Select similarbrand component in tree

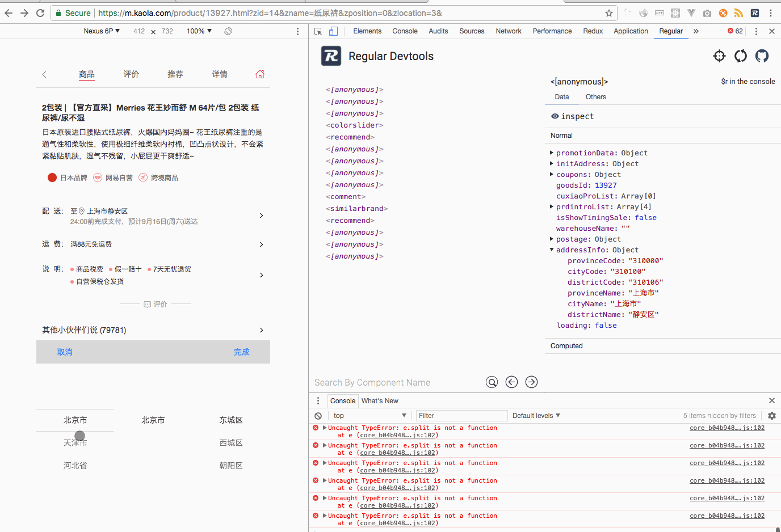(x=357, y=209)
